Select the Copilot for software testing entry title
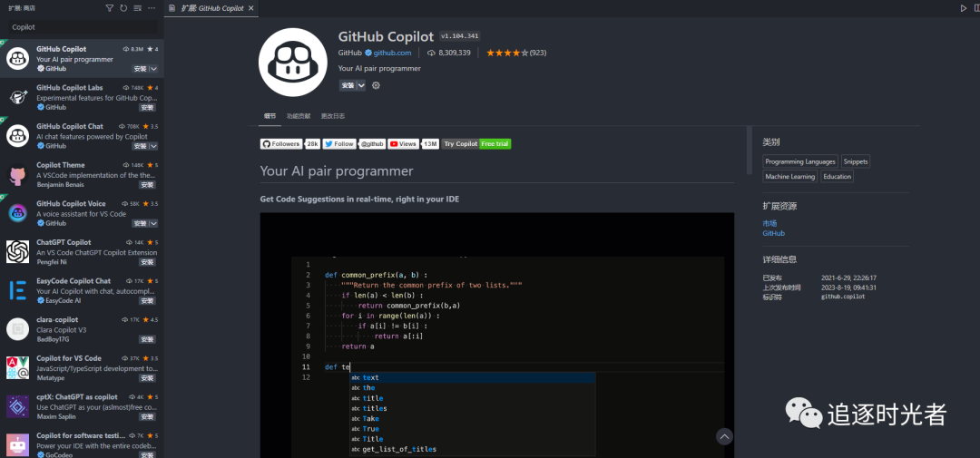The width and height of the screenshot is (980, 458). click(x=81, y=436)
